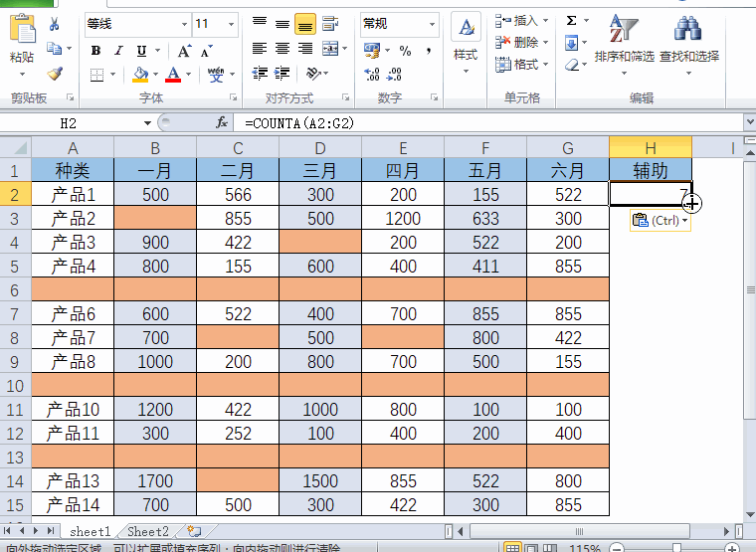Apply the red font color A

click(173, 75)
